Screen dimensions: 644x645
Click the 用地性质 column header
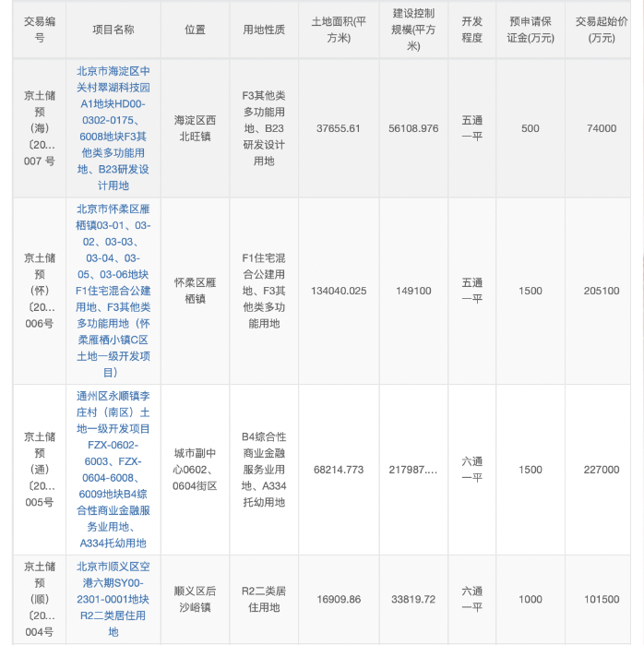point(263,30)
